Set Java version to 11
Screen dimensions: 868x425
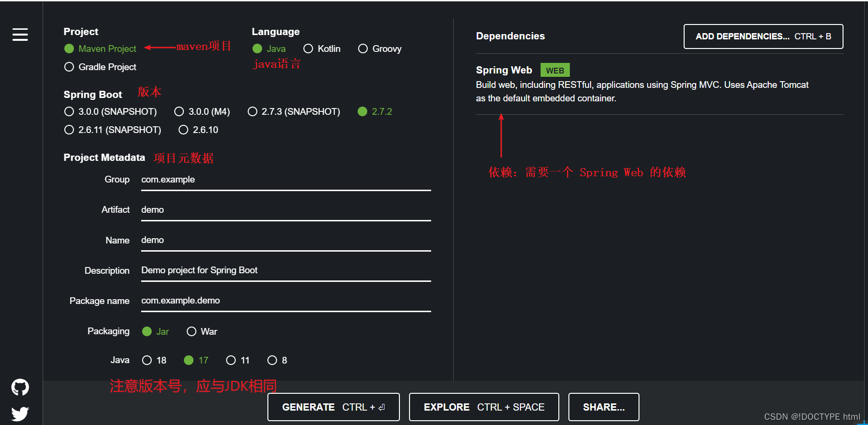click(x=238, y=360)
